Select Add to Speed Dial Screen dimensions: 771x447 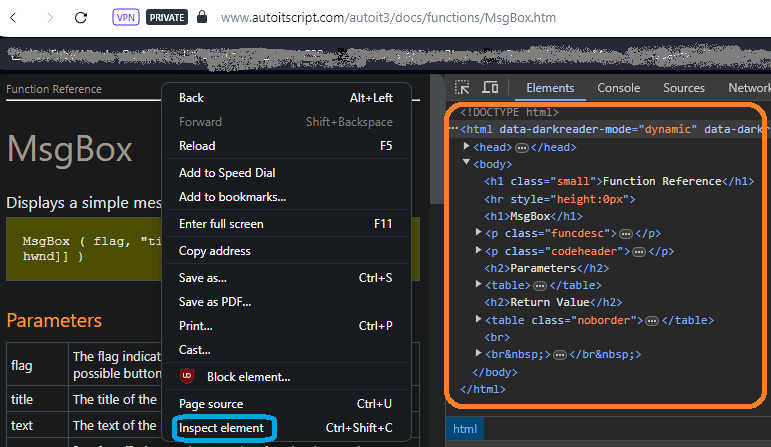[x=286, y=173]
